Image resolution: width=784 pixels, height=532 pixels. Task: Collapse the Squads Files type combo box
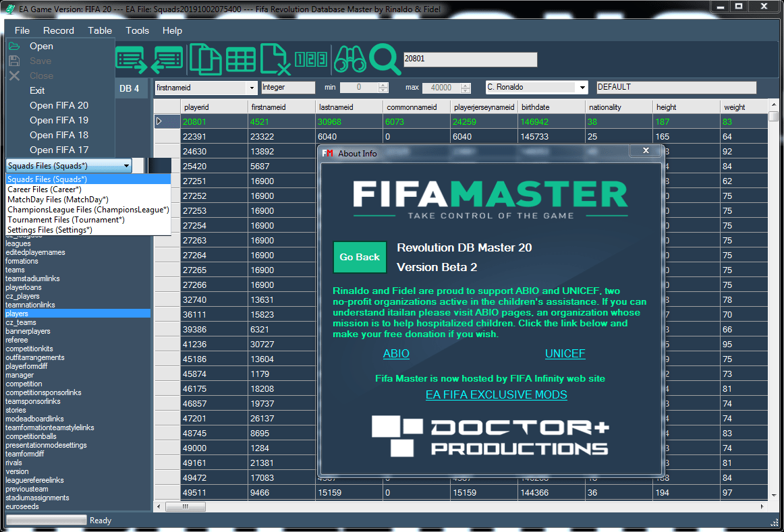[126, 166]
